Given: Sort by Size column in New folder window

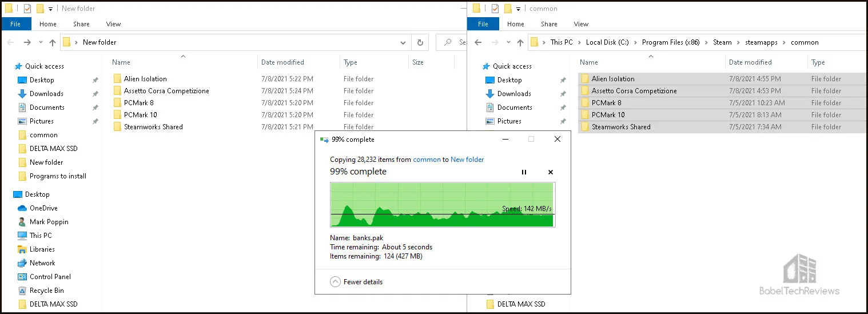Looking at the screenshot, I should click(418, 62).
